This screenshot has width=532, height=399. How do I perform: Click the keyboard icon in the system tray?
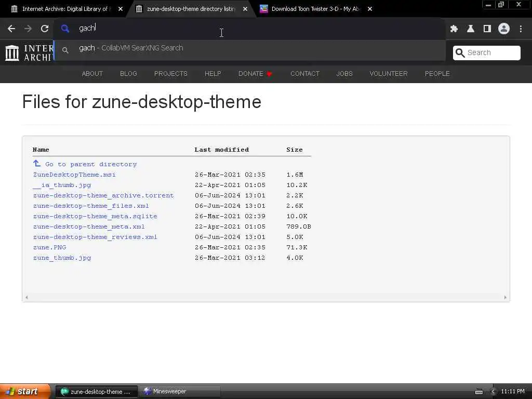478,392
